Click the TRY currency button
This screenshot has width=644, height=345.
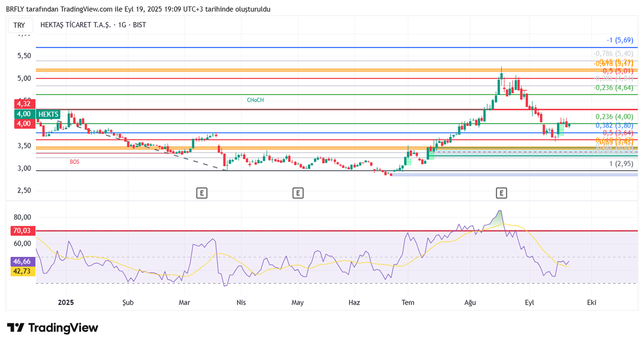(20, 25)
